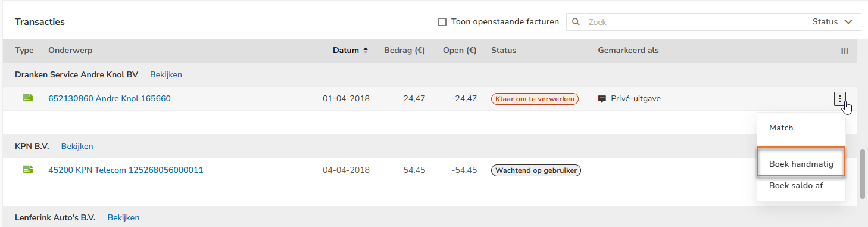Open the column settings icon in table header
Screen dimensions: 868x227
coord(844,51)
